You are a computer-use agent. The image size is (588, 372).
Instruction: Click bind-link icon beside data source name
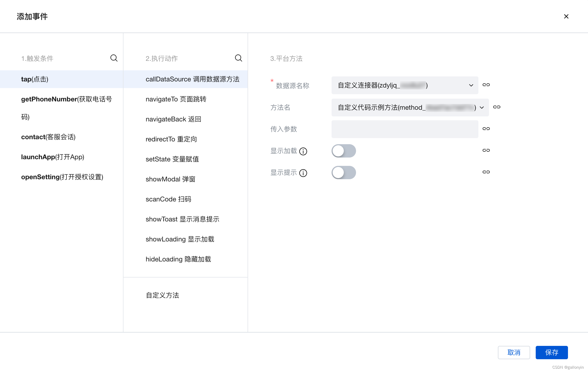(x=486, y=85)
